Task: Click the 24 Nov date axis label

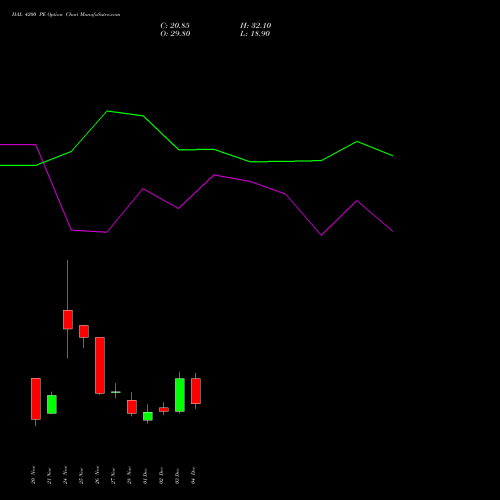Action: 65,475
